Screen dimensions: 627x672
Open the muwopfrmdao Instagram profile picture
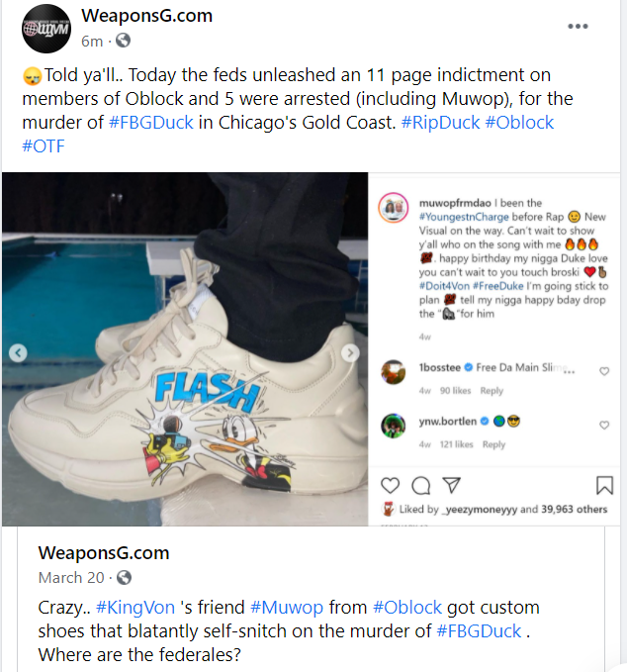[x=393, y=208]
